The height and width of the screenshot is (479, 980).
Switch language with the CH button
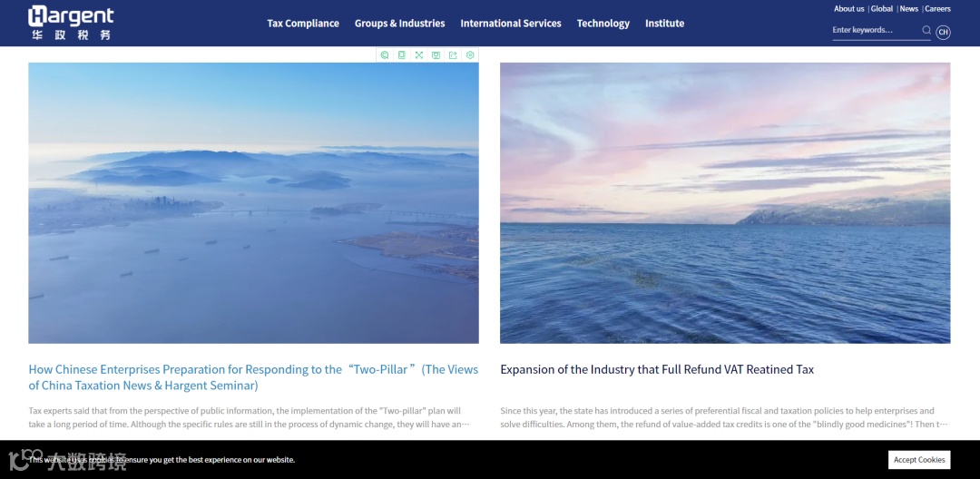943,32
